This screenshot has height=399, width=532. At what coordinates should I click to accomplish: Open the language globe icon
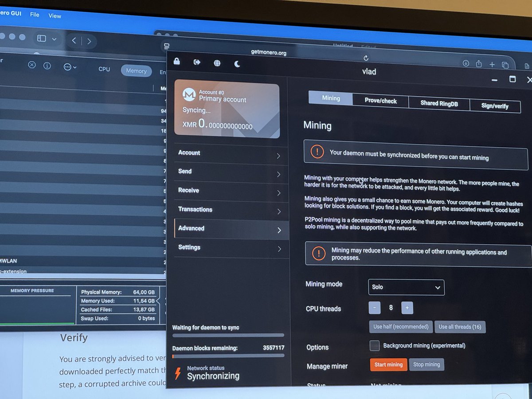click(217, 63)
